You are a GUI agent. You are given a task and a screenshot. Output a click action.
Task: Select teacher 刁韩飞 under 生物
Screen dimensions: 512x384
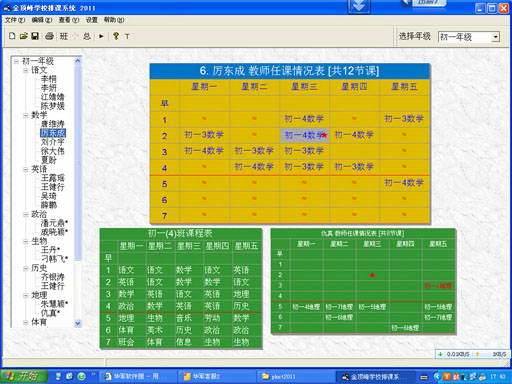point(54,259)
